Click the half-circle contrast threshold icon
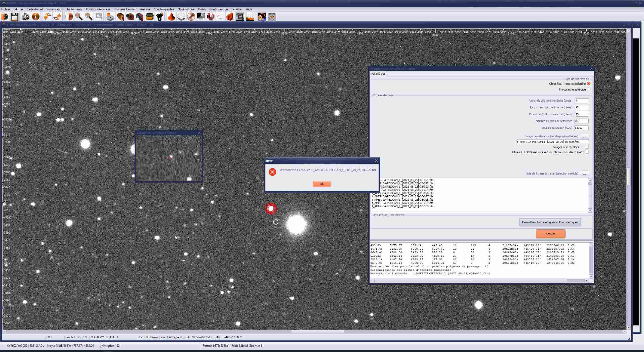The image size is (644, 352). [x=69, y=17]
